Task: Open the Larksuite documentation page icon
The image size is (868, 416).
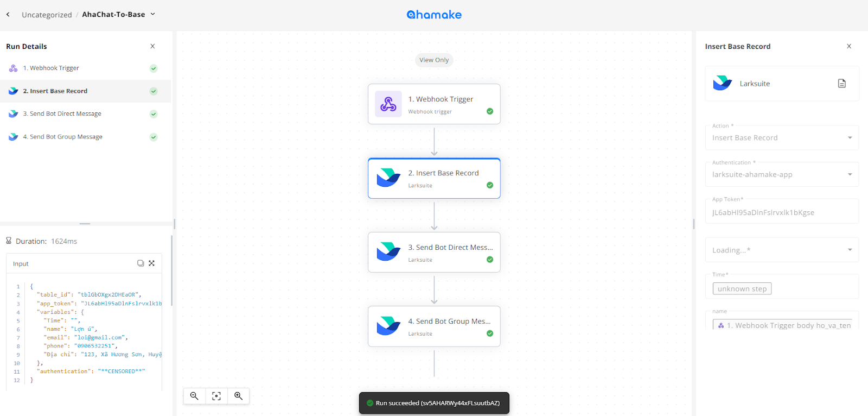Action: coord(842,84)
